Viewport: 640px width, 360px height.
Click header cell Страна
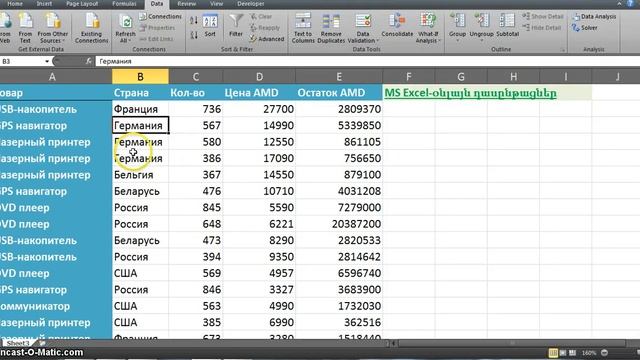tap(140, 93)
